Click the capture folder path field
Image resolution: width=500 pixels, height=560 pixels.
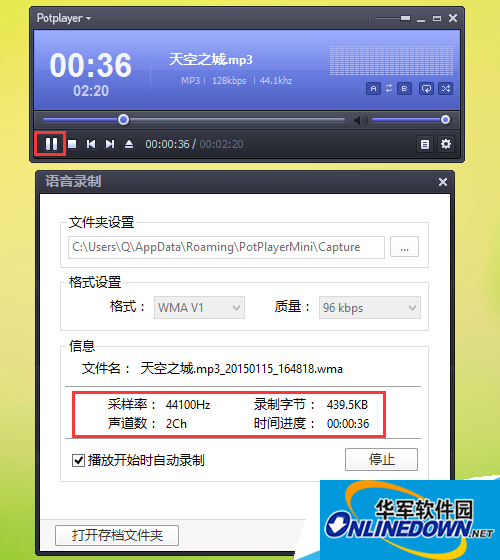click(226, 247)
